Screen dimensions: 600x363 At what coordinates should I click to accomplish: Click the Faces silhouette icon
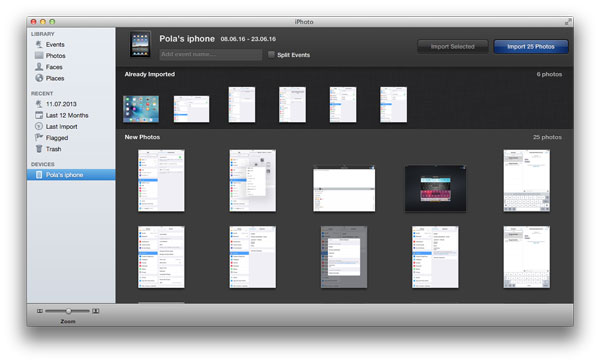pos(39,67)
